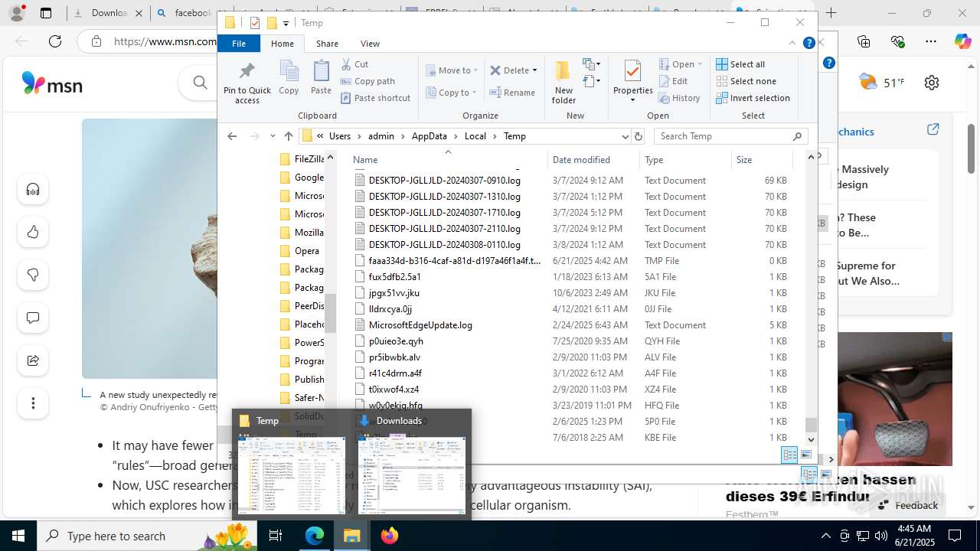Image resolution: width=980 pixels, height=551 pixels.
Task: Open the Windows Start menu
Action: [x=18, y=536]
